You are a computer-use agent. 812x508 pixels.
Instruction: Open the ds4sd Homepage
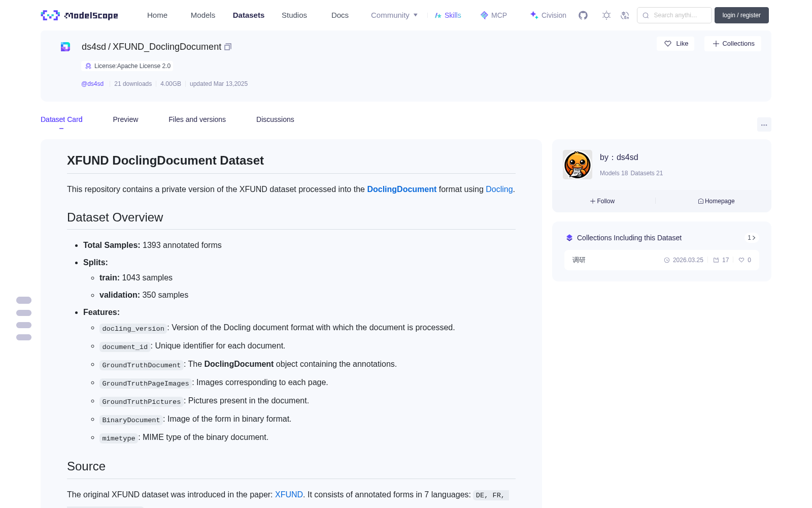[x=716, y=201]
